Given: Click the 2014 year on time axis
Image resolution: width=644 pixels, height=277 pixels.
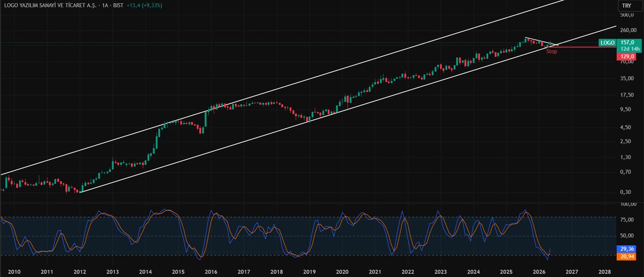Looking at the screenshot, I should pyautogui.click(x=145, y=272).
